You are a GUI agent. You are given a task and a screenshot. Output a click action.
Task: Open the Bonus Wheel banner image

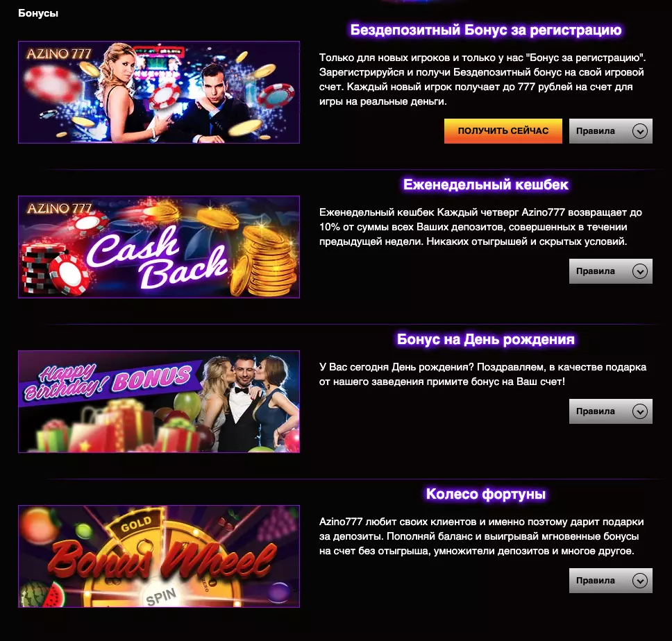pos(159,556)
